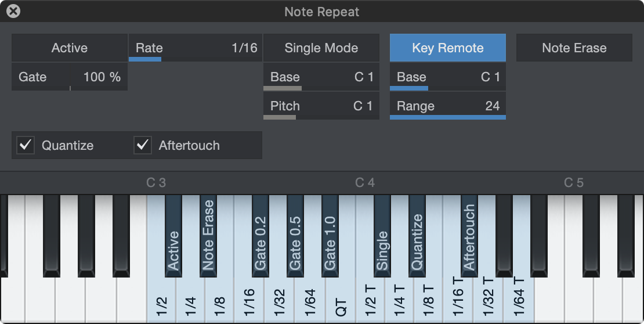Close the Note Repeat window

(13, 11)
